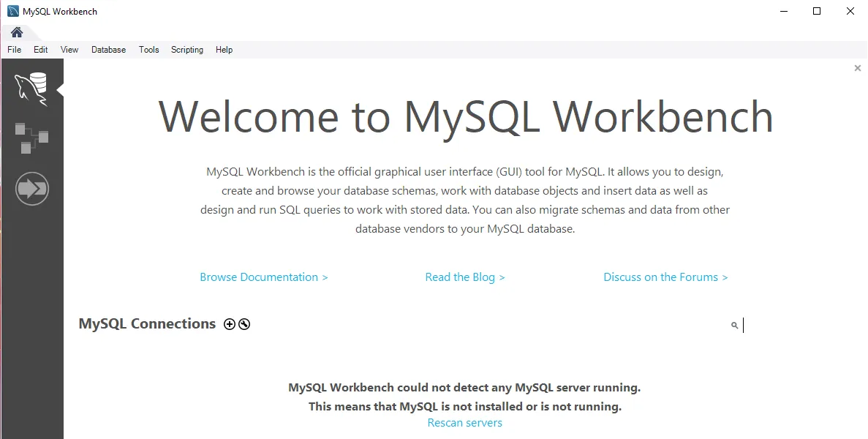Follow the Discuss on the Forums link

(665, 277)
